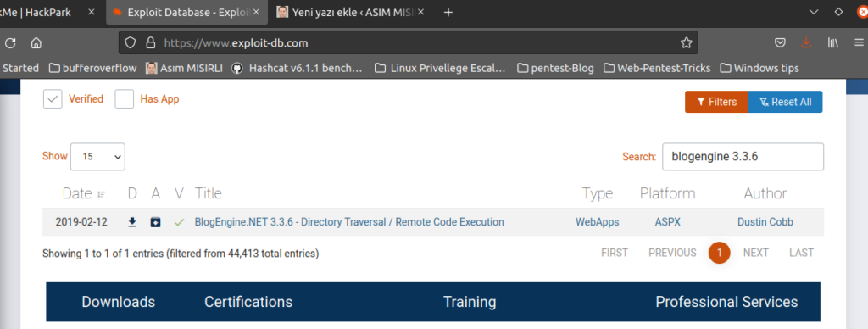The width and height of the screenshot is (868, 329).
Task: Bookmark this page with the star icon
Action: [686, 42]
